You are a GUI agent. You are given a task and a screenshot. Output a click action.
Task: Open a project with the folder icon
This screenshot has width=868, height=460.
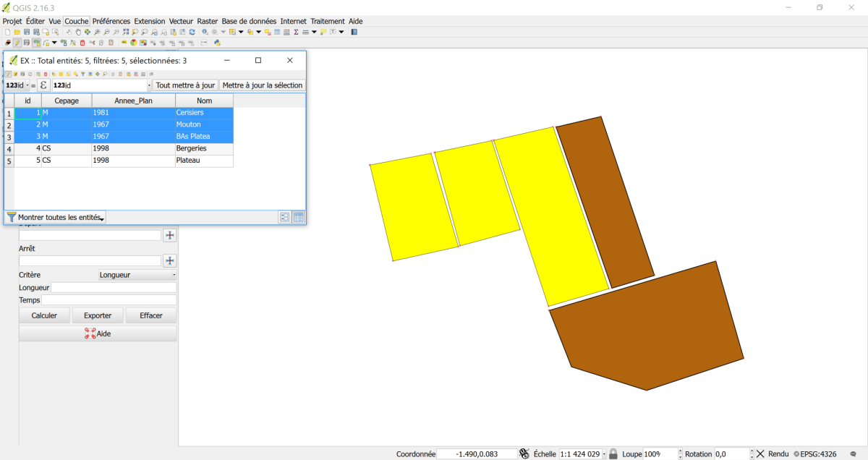17,32
